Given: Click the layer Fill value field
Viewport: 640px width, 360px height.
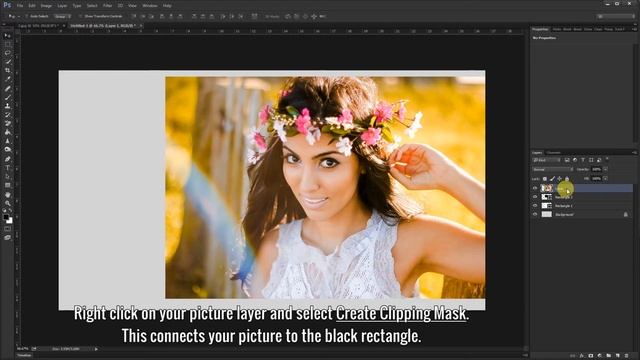Looking at the screenshot, I should point(596,178).
